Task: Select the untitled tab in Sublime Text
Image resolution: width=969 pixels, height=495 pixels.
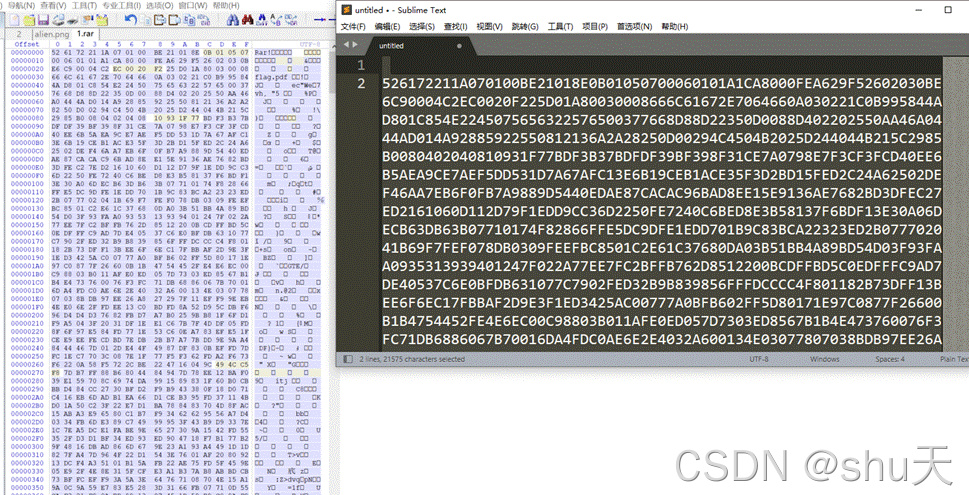Action: (x=414, y=46)
